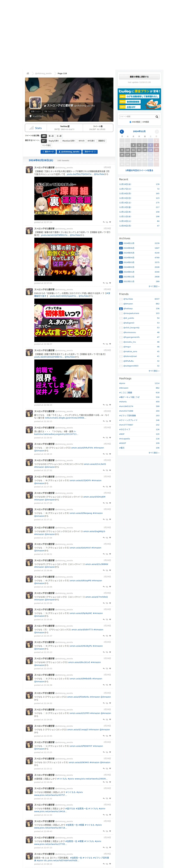Set sort order to 朝→夜
This screenshot has height=868, width=186.
pyautogui.click(x=51, y=136)
